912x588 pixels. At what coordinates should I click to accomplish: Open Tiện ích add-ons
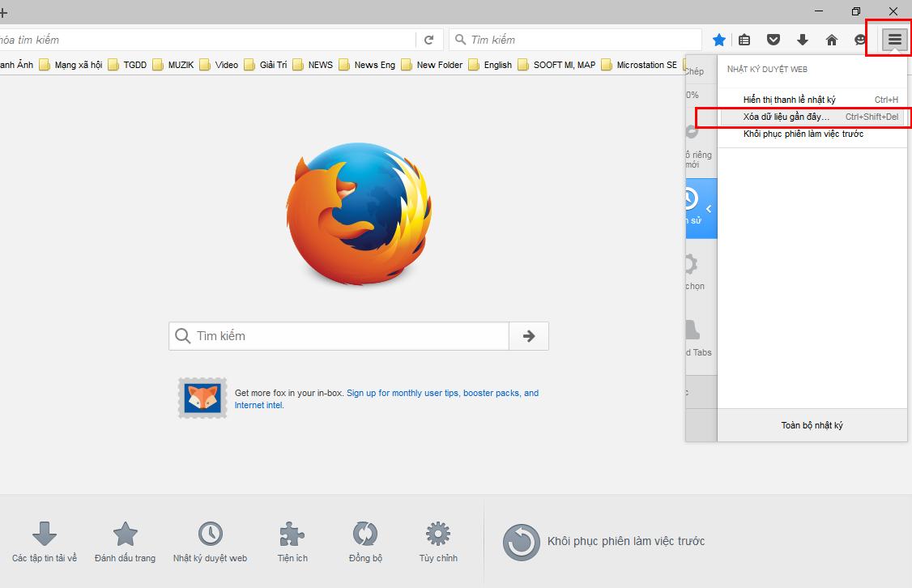point(292,542)
